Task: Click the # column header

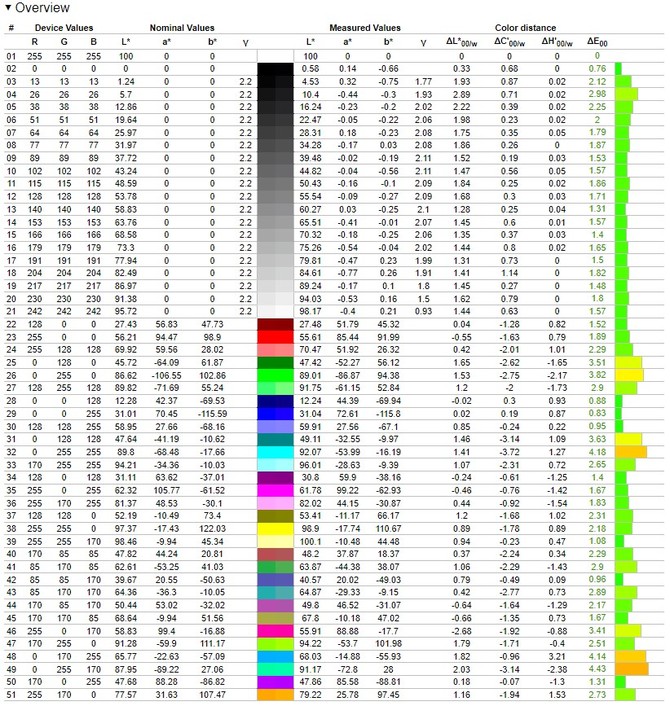Action: click(x=11, y=27)
